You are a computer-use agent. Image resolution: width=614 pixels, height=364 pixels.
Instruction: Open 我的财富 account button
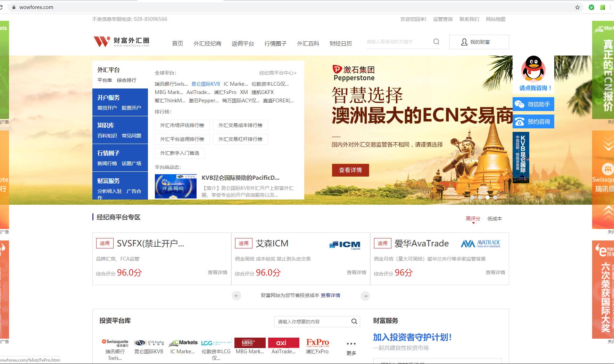tap(479, 42)
